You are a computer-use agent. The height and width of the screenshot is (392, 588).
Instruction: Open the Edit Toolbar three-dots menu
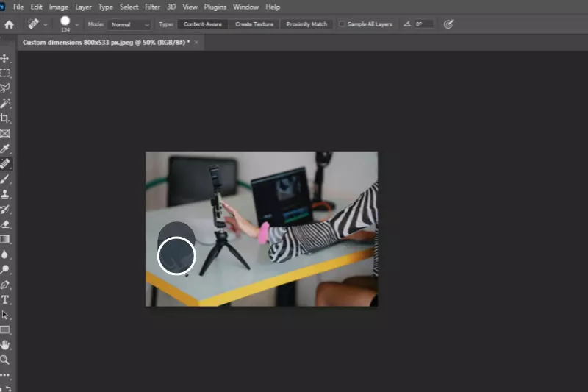[5, 375]
